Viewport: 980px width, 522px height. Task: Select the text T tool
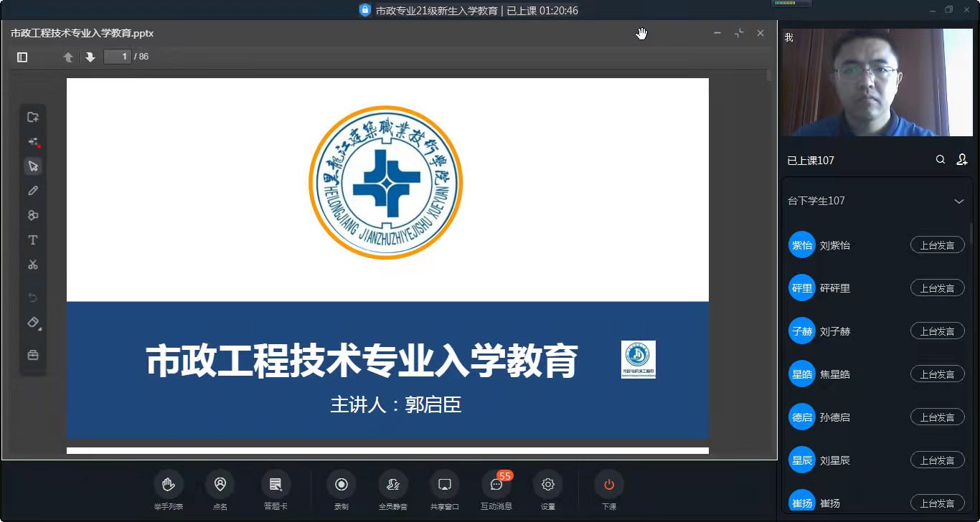click(33, 240)
